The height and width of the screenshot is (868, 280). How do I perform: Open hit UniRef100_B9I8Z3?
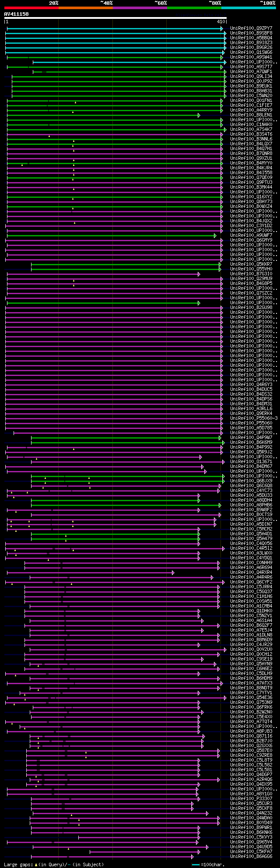point(251,43)
